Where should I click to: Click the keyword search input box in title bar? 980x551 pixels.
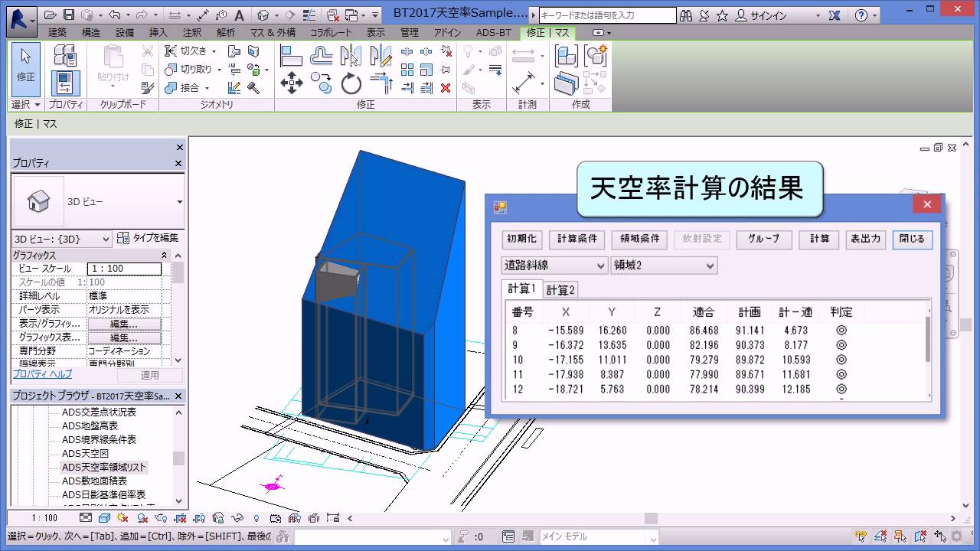point(608,15)
